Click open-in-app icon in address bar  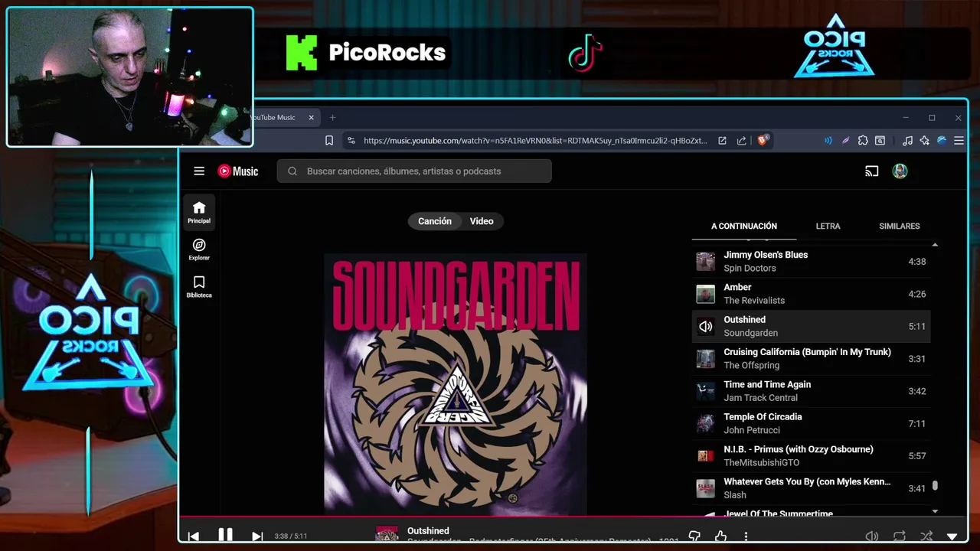(722, 141)
